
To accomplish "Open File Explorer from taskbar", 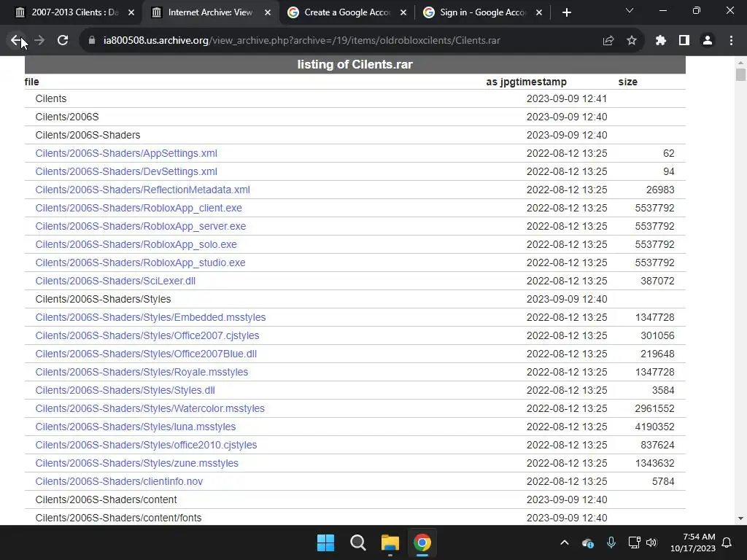I will click(x=390, y=542).
